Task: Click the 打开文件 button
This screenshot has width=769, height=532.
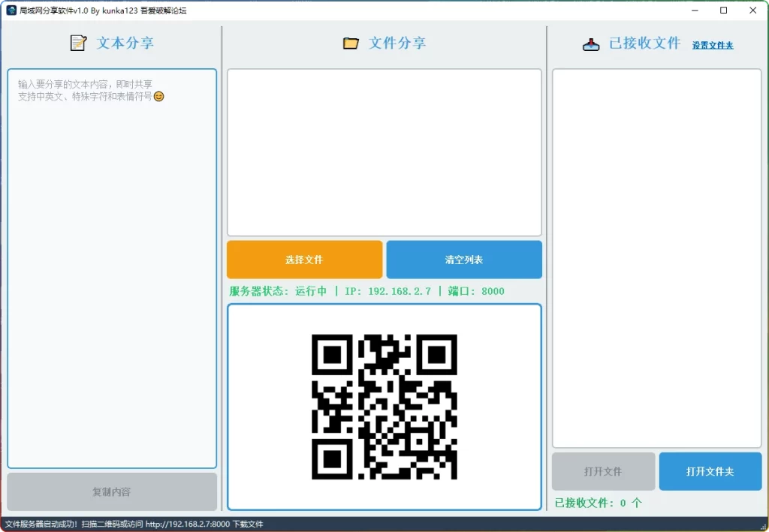Action: 603,471
